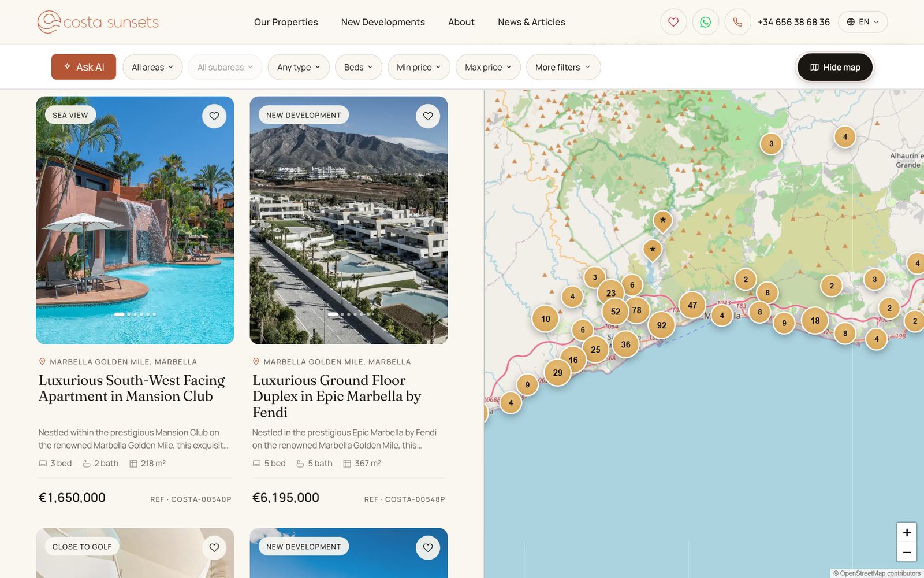924x578 pixels.
Task: Select map cluster marker 78
Action: click(x=636, y=310)
